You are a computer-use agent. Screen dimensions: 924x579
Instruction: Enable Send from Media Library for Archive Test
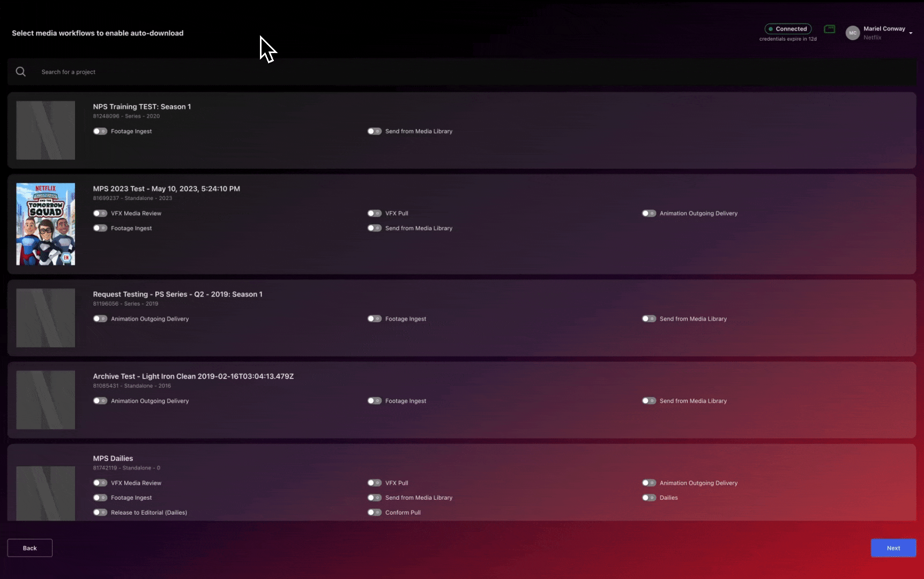[x=649, y=400]
